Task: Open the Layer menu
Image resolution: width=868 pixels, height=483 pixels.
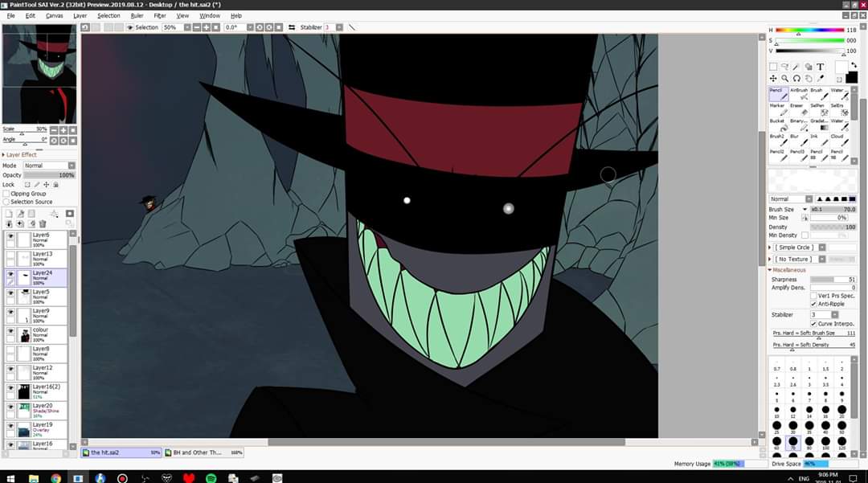Action: (x=80, y=15)
